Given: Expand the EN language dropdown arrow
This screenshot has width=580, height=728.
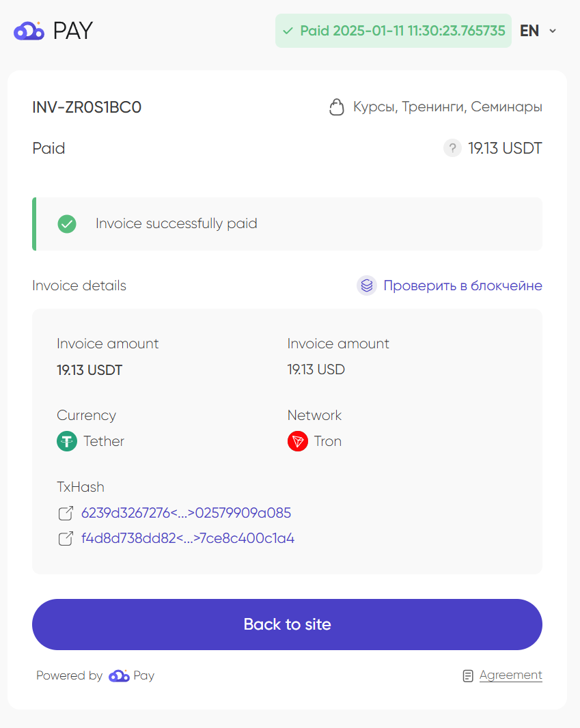Looking at the screenshot, I should click(553, 31).
